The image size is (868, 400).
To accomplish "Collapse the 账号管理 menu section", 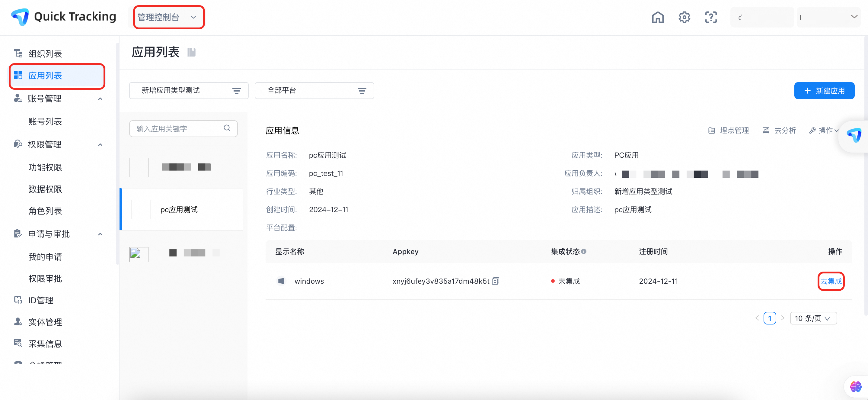I will [x=100, y=99].
